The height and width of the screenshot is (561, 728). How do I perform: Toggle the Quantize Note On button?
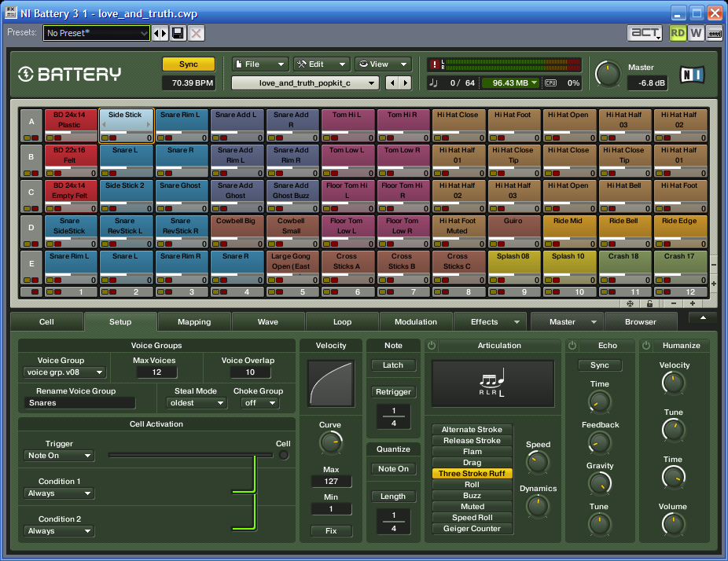[x=393, y=468]
